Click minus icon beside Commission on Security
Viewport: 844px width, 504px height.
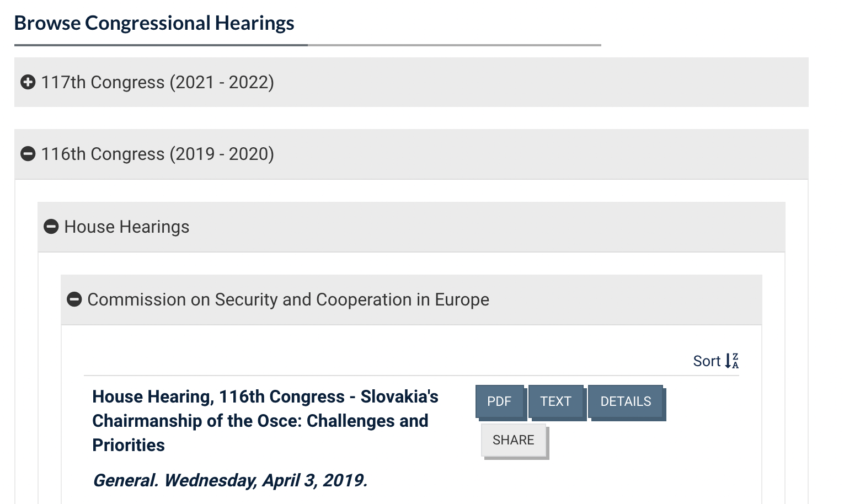[74, 299]
